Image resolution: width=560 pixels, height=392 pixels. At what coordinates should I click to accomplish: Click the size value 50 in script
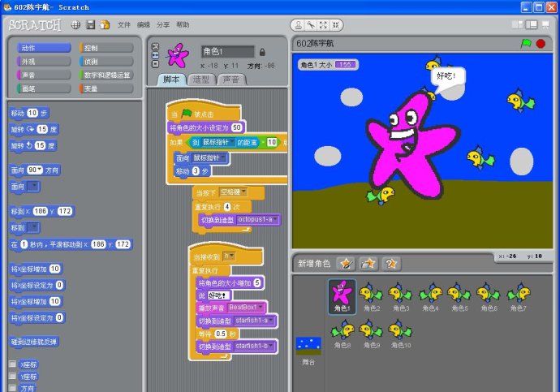click(x=236, y=127)
